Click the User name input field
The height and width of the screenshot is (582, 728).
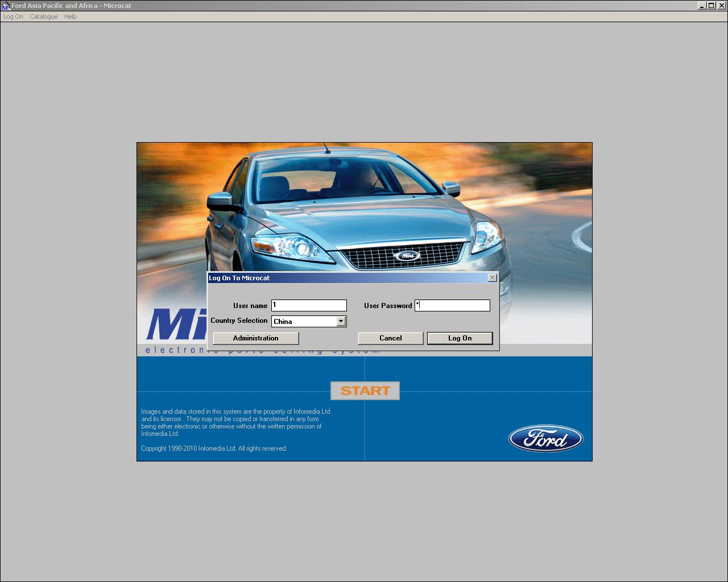click(309, 305)
